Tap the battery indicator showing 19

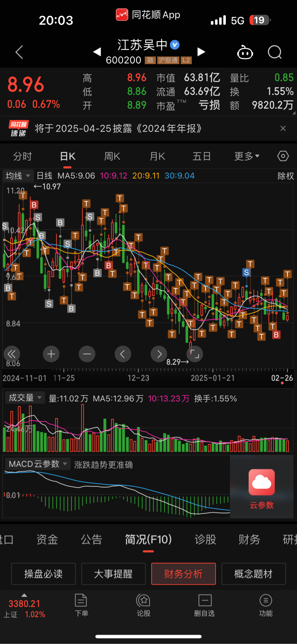click(260, 20)
